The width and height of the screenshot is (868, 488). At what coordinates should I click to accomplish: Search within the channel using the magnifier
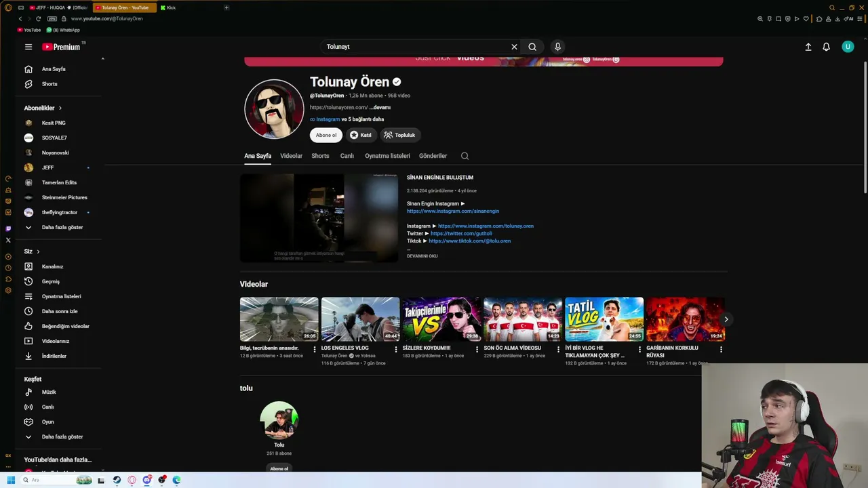point(465,156)
